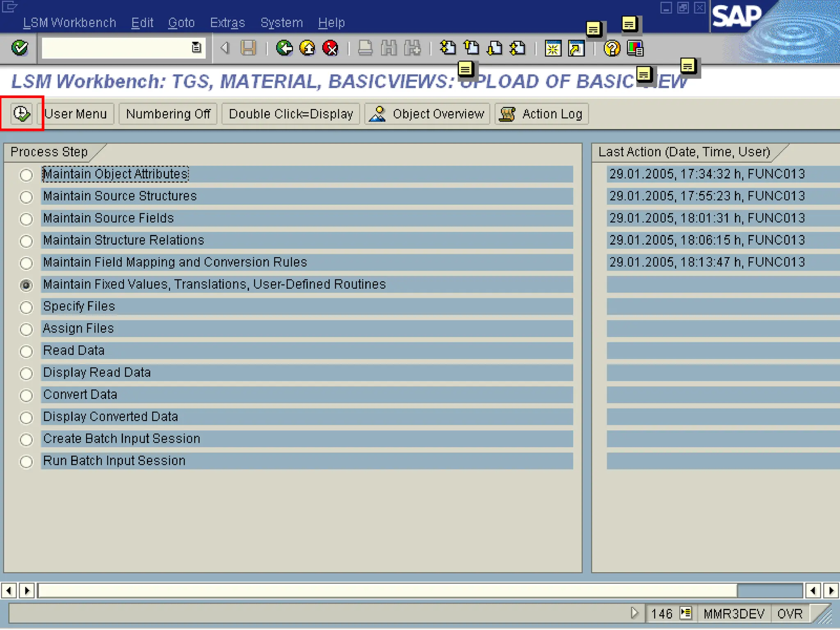Click the First Page toolbar icon
Image resolution: width=840 pixels, height=630 pixels.
447,48
